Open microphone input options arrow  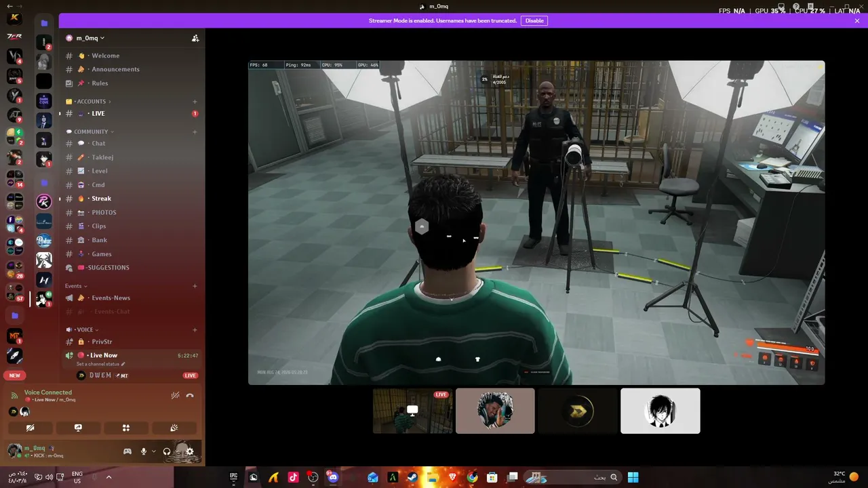(x=154, y=451)
